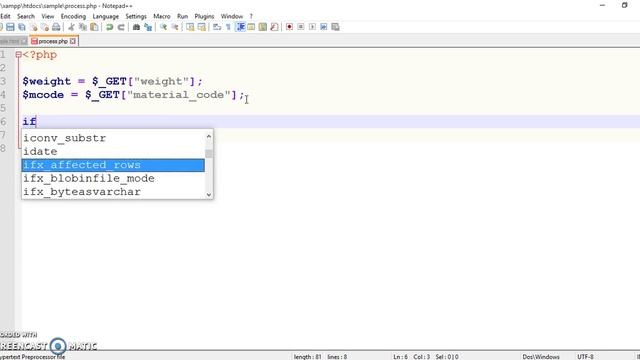Open Find with the binoculars icon
The width and height of the screenshot is (640, 360).
tap(136, 27)
